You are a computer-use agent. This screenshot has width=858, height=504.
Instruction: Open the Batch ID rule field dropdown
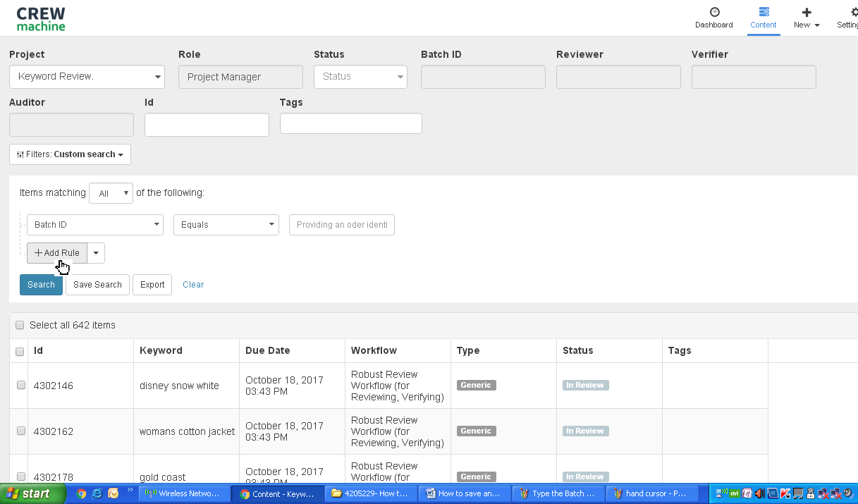pos(95,225)
